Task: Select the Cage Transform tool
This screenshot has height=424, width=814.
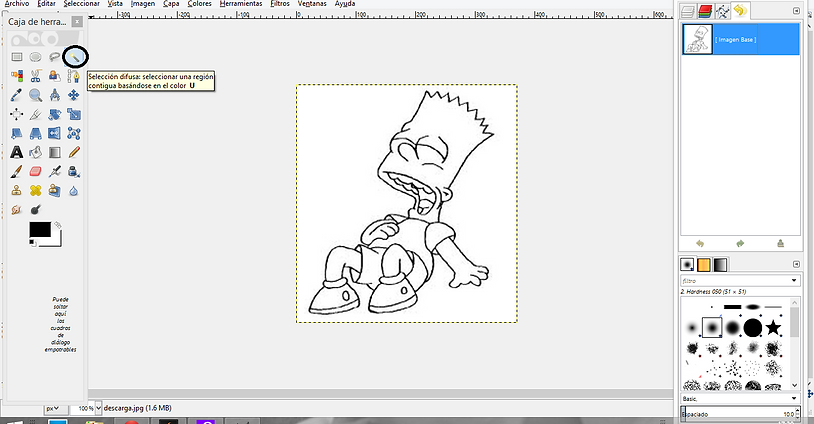Action: point(74,133)
